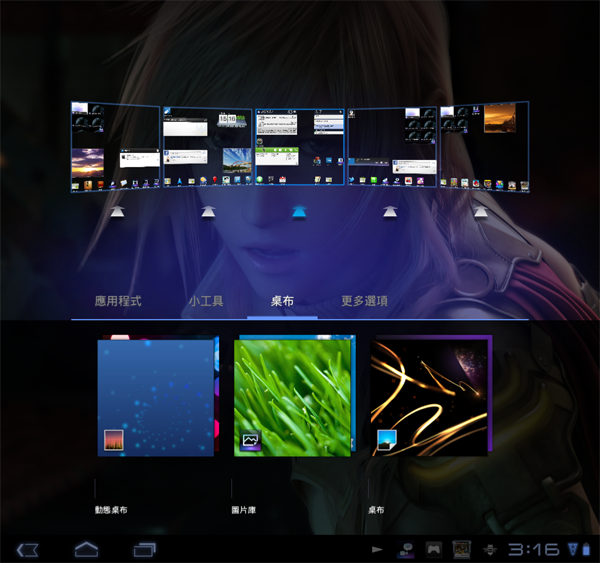The height and width of the screenshot is (563, 600).
Task: Tap the highlighted blue arrow under center screen
Action: [x=299, y=211]
